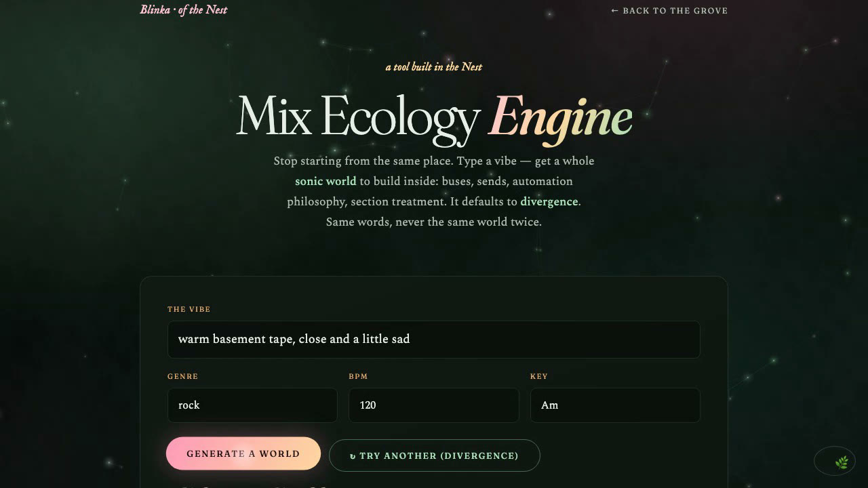
Task: Click the gradient 'Engine' title word
Action: [561, 119]
